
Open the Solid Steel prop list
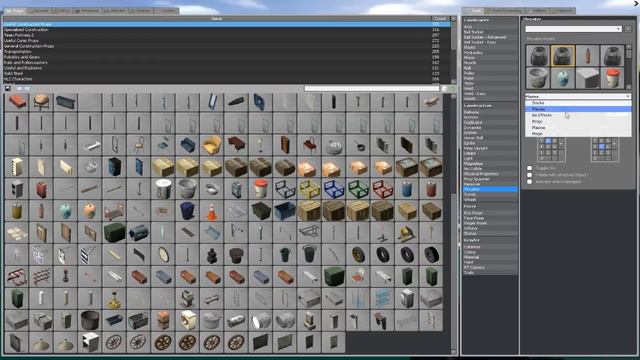click(x=227, y=73)
